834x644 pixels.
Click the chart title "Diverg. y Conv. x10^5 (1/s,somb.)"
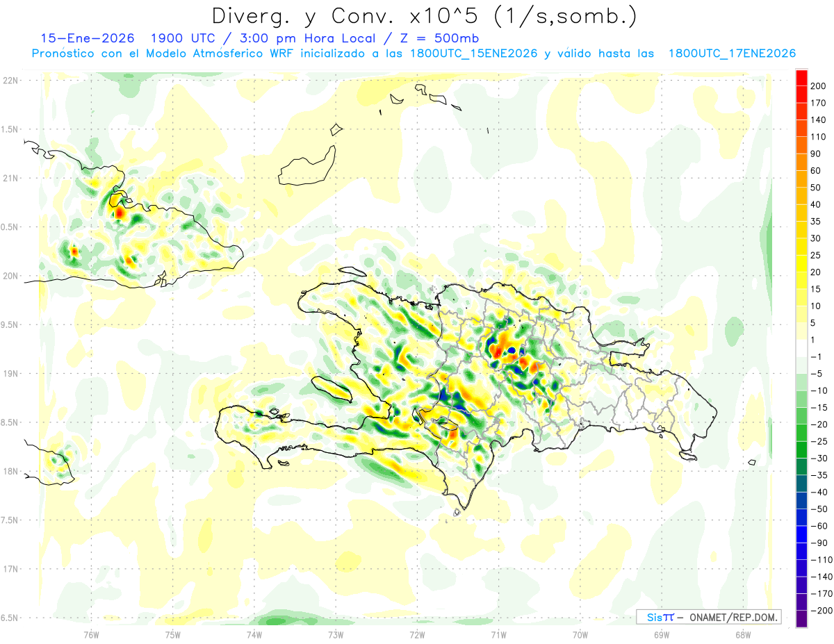pyautogui.click(x=423, y=16)
